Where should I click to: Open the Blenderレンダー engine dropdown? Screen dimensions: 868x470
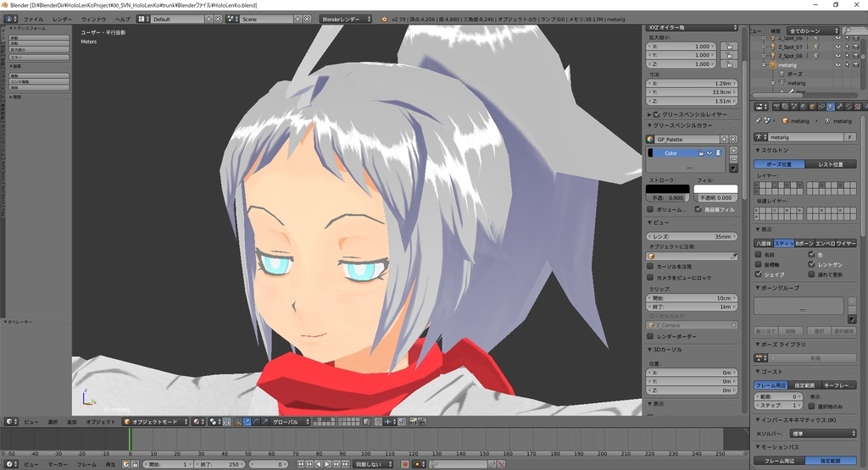(x=346, y=19)
